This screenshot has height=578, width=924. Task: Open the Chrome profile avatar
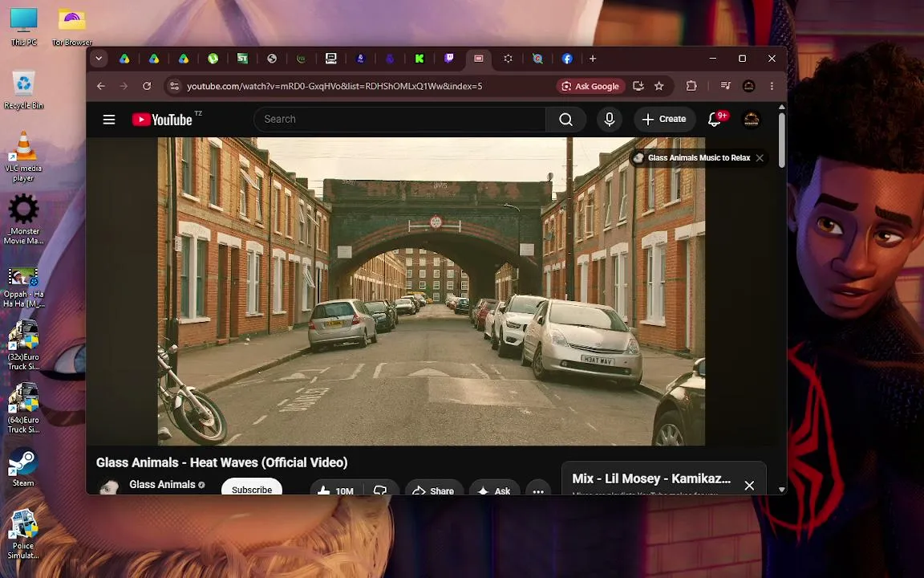[x=749, y=86]
